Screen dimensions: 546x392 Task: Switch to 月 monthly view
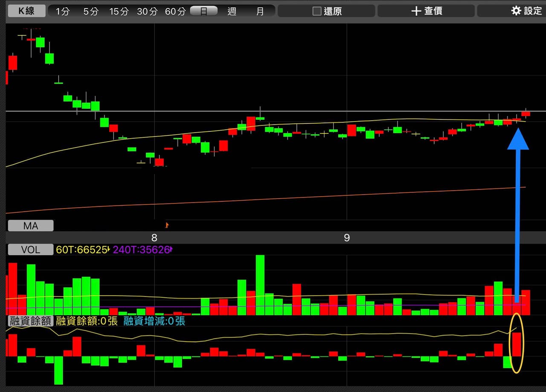point(260,12)
